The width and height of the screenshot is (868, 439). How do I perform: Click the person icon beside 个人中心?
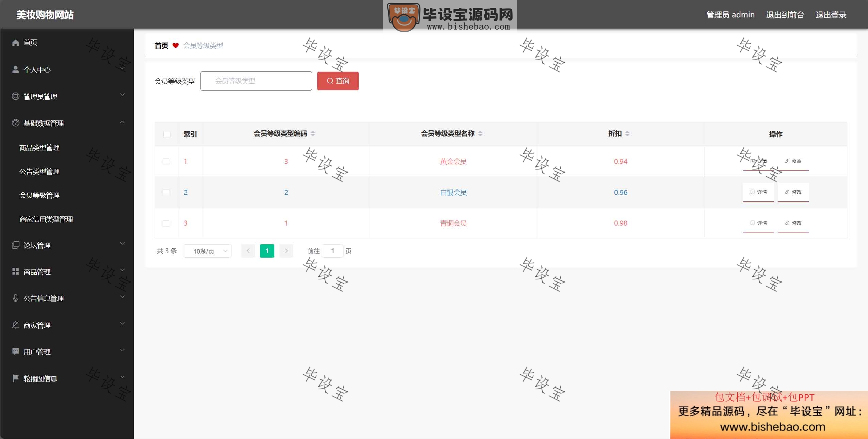(x=15, y=69)
